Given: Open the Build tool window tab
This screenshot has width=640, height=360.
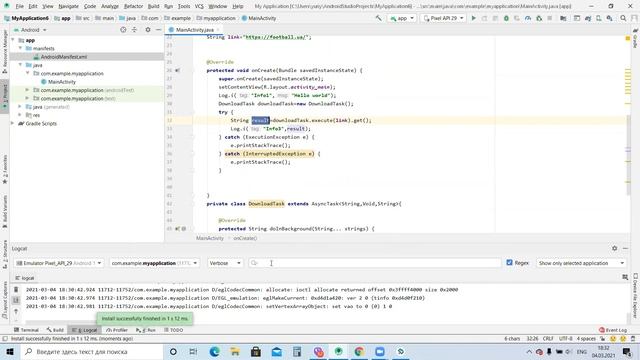Looking at the screenshot, I should coord(55,330).
